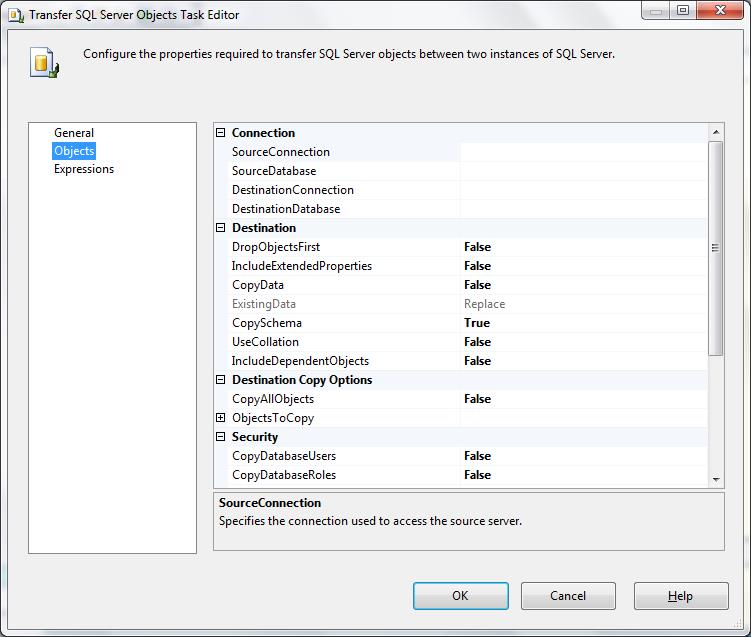This screenshot has height=637, width=751.
Task: Select the DestinationDatabase value field
Action: (583, 209)
